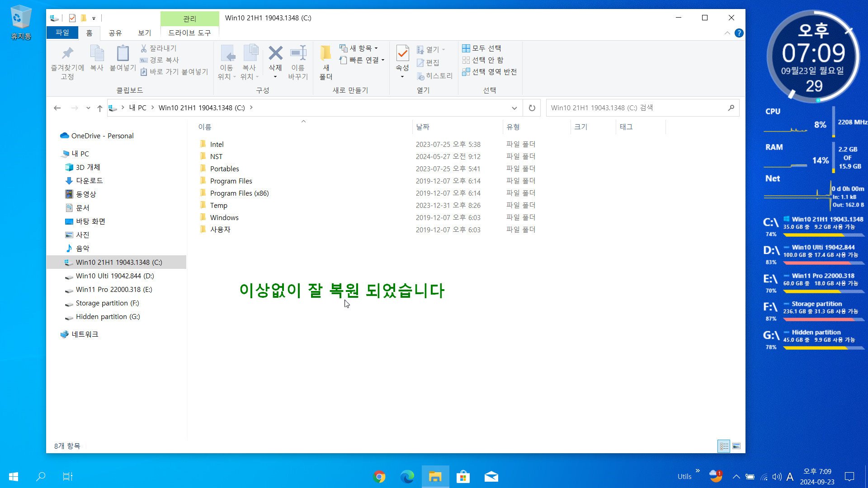This screenshot has width=868, height=488.
Task: Go up one folder level arrow
Action: point(100,108)
